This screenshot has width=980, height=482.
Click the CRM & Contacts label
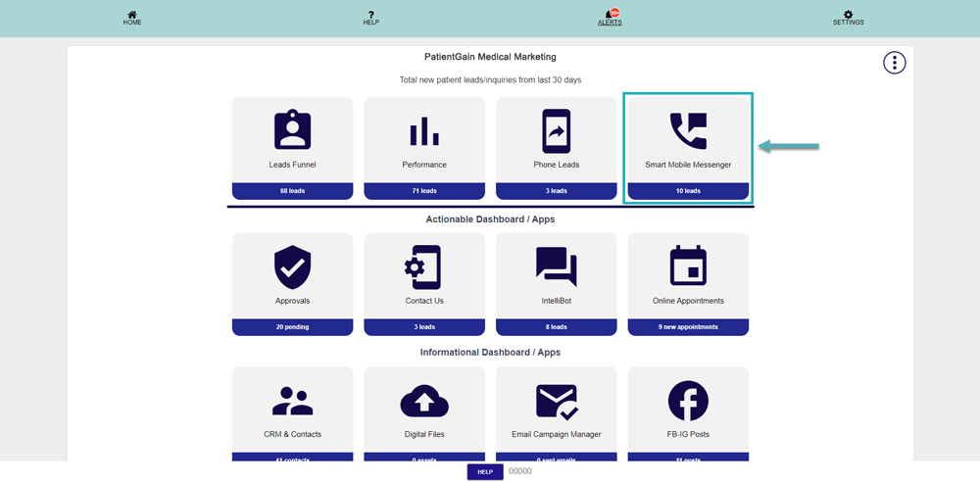pos(292,434)
